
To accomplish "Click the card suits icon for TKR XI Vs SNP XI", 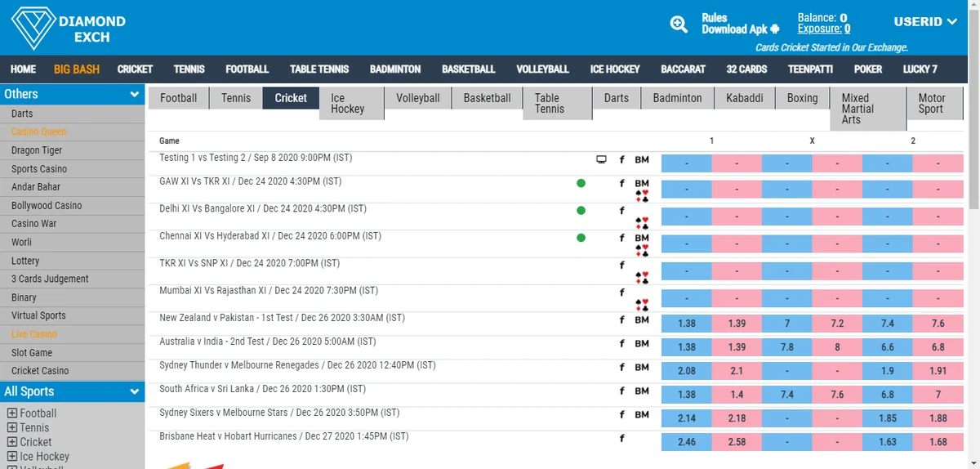I will tap(642, 276).
